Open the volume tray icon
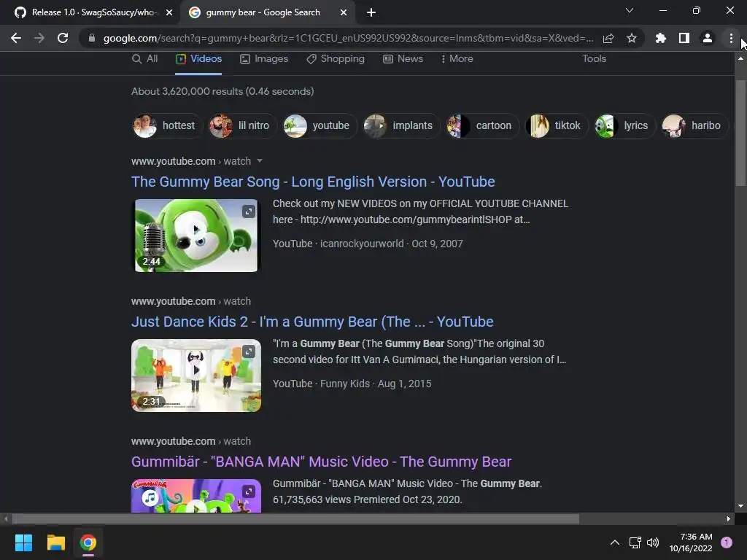Image resolution: width=747 pixels, height=560 pixels. [x=653, y=542]
